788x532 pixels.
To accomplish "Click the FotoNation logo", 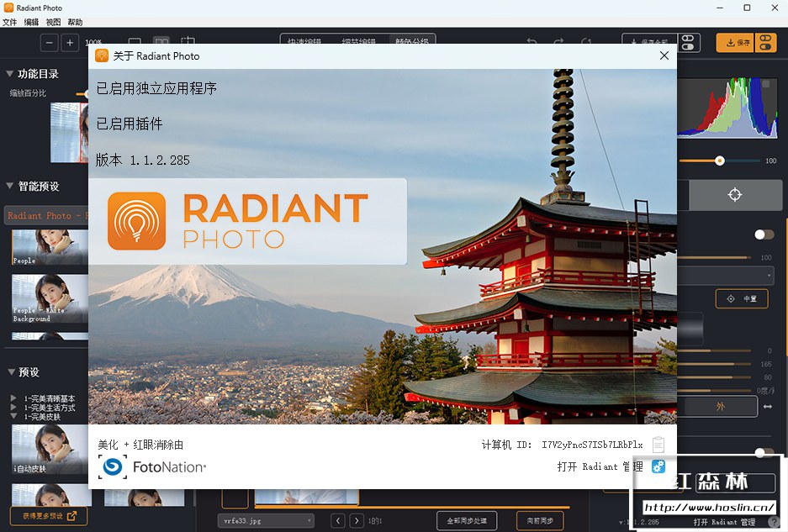I will click(153, 467).
